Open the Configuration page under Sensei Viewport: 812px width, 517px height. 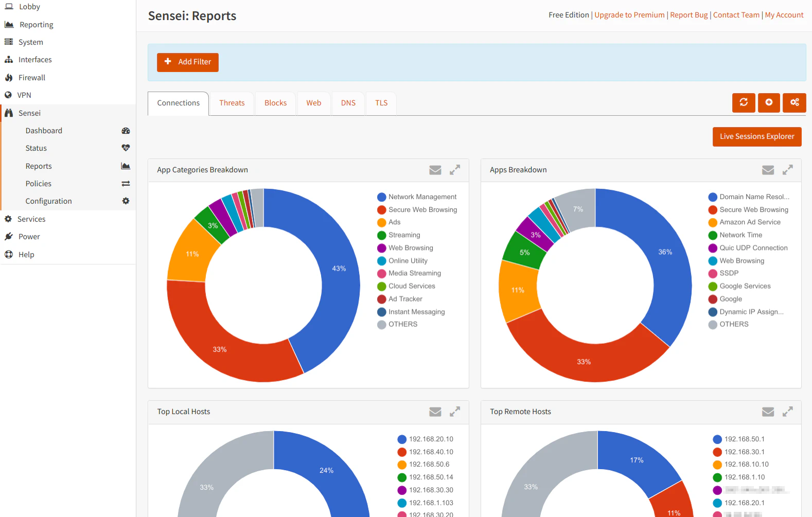point(49,201)
